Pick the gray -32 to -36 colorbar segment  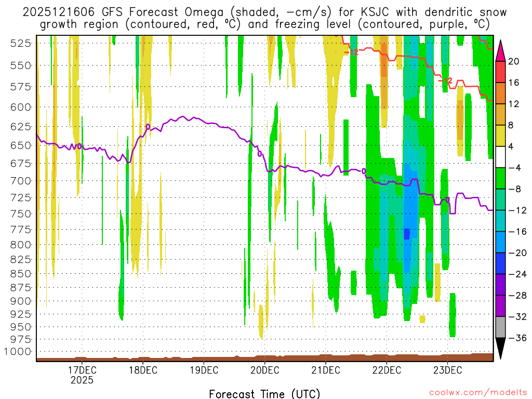pyautogui.click(x=500, y=327)
